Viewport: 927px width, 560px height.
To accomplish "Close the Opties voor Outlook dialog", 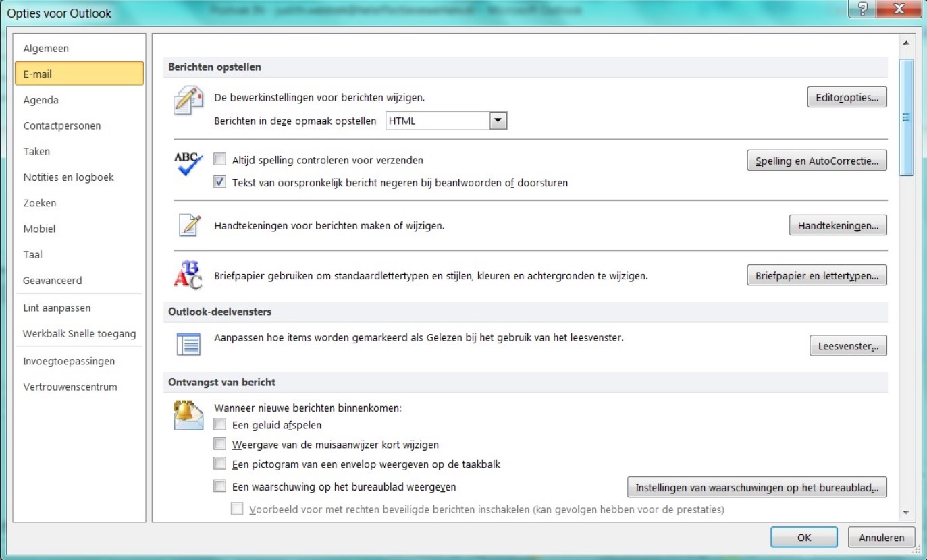I will point(899,9).
